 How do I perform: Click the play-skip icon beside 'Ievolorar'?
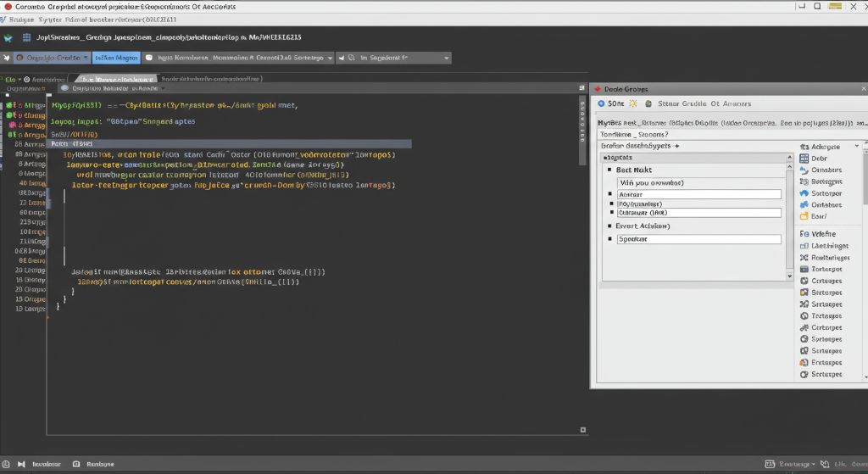pos(21,464)
